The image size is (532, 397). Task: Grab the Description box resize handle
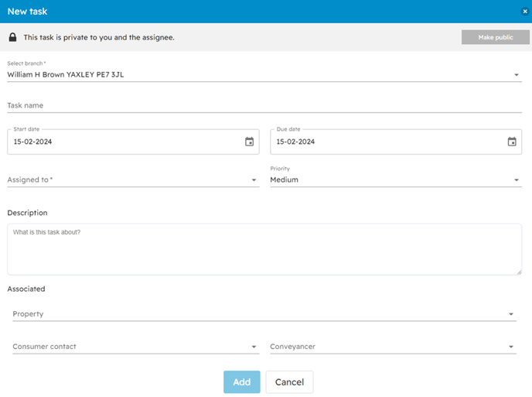[x=519, y=272]
